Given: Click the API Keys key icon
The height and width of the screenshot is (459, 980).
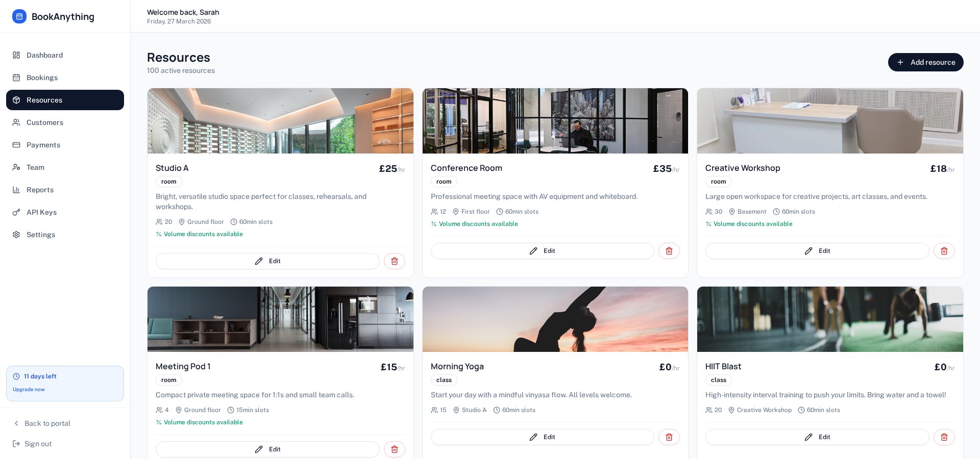Looking at the screenshot, I should (x=16, y=212).
